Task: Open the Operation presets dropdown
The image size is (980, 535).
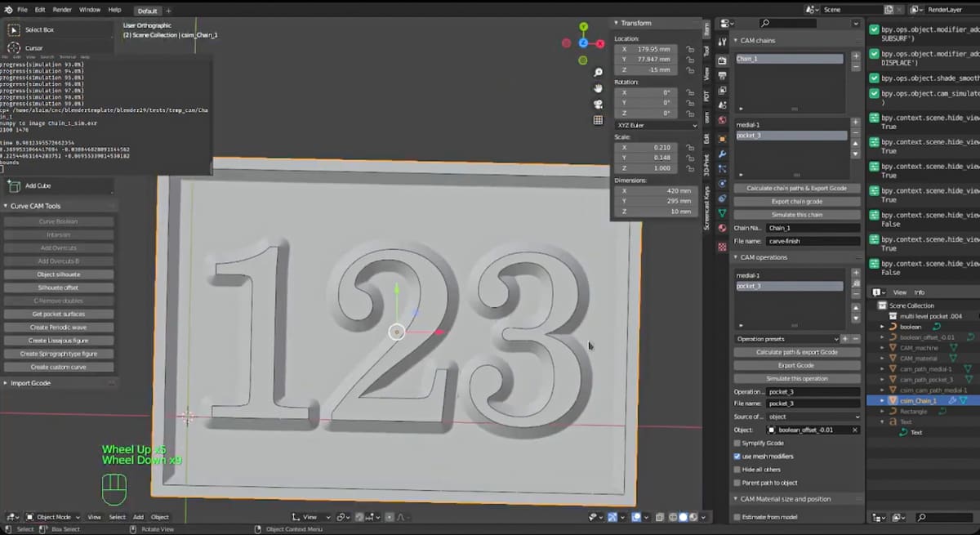Action: click(786, 338)
